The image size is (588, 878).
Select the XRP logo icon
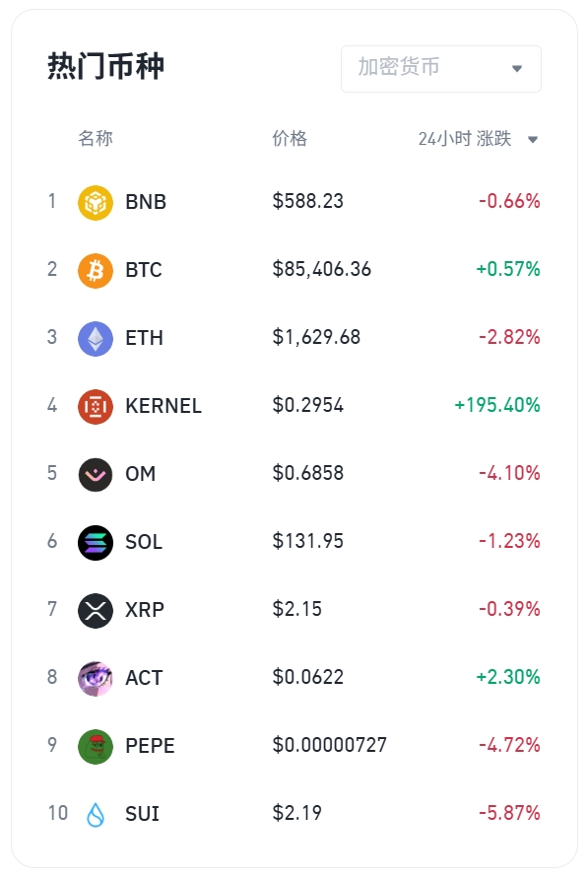coord(96,610)
